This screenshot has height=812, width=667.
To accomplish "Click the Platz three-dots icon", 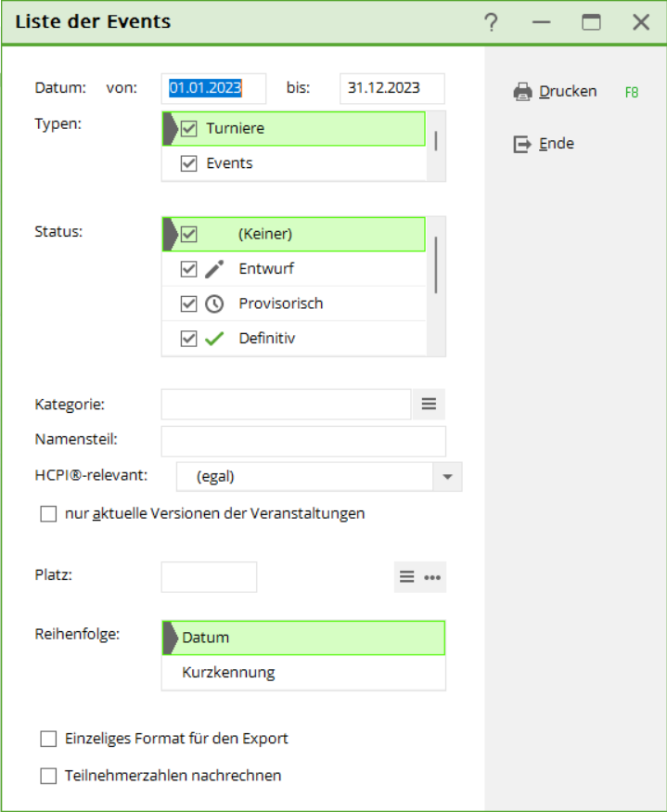I will click(x=432, y=576).
